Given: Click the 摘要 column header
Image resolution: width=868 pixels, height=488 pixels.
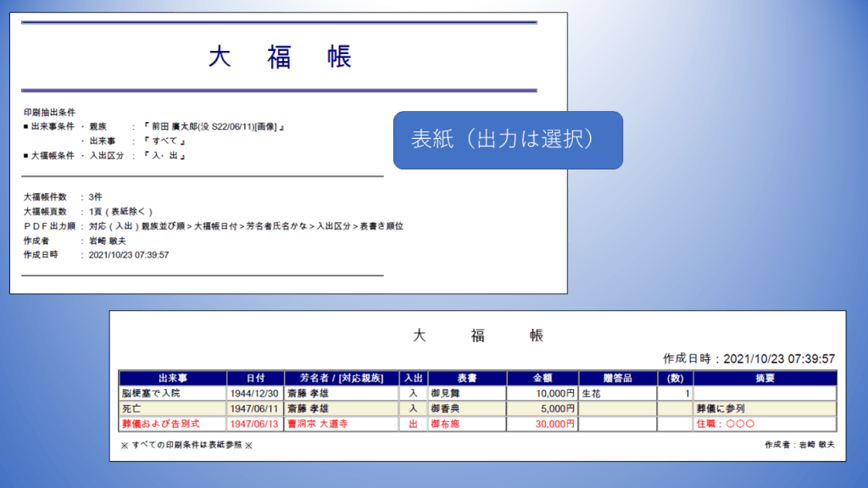Looking at the screenshot, I should (x=765, y=379).
